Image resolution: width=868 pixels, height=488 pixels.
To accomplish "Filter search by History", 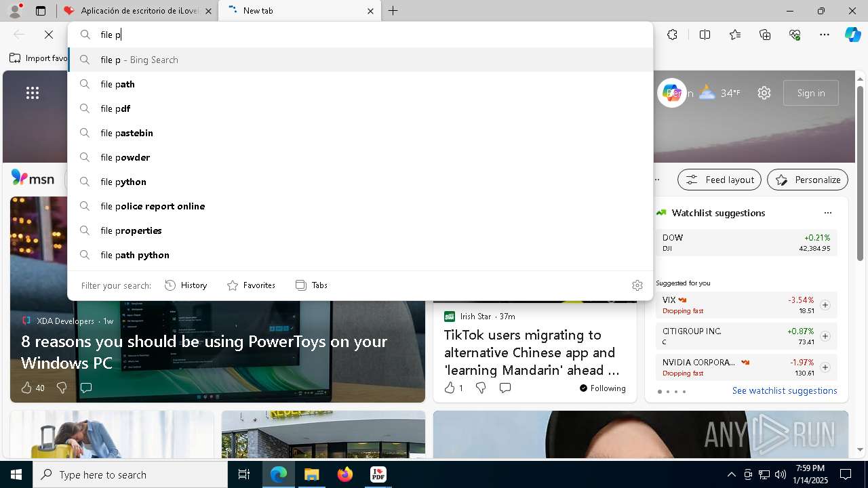I will 186,285.
